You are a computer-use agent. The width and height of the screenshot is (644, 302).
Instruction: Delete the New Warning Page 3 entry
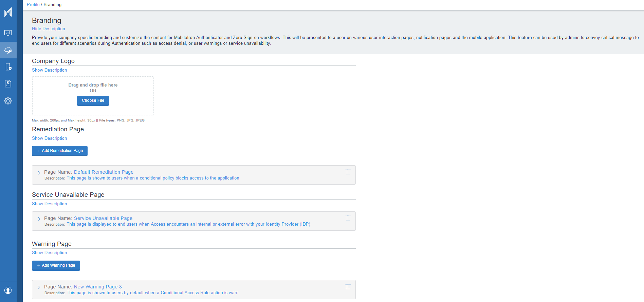coord(348,286)
